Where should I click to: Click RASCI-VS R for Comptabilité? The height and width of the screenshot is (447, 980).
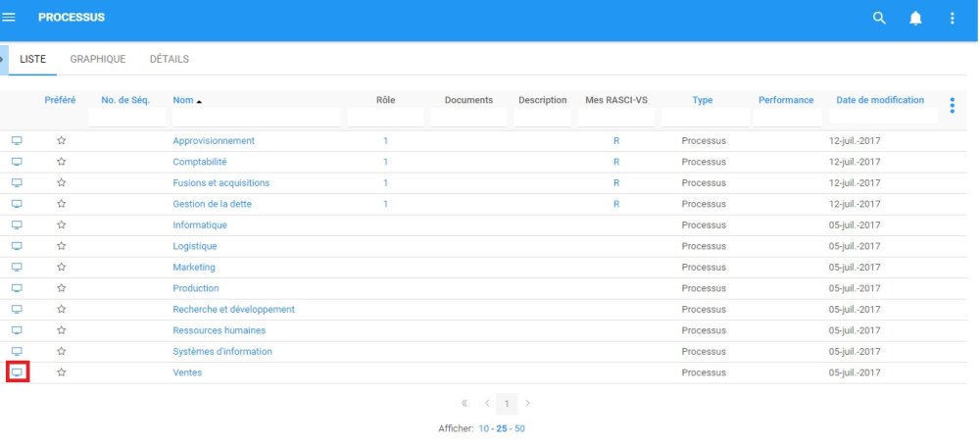point(616,162)
